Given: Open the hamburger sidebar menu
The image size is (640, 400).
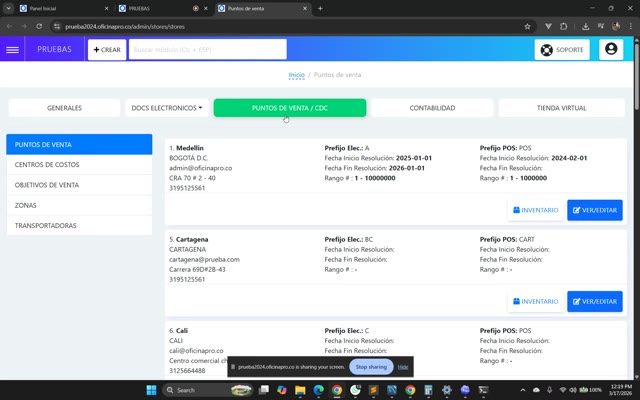Looking at the screenshot, I should coord(12,49).
